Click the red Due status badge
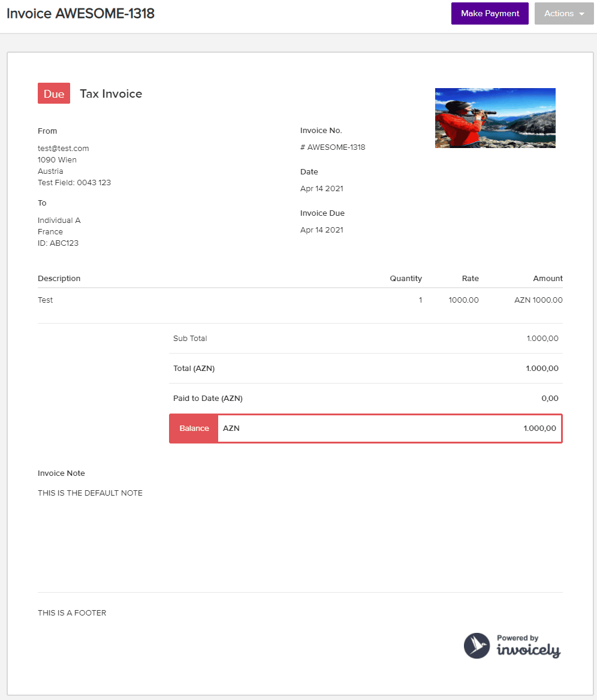 54,93
